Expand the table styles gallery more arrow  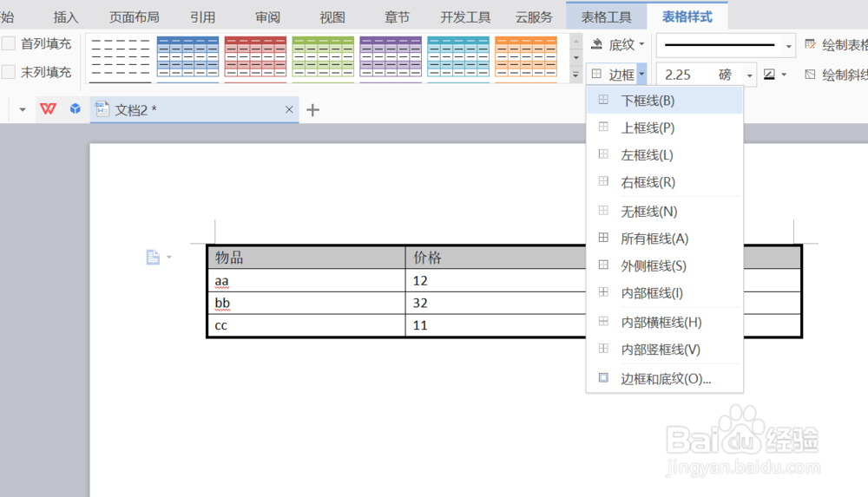pyautogui.click(x=575, y=75)
